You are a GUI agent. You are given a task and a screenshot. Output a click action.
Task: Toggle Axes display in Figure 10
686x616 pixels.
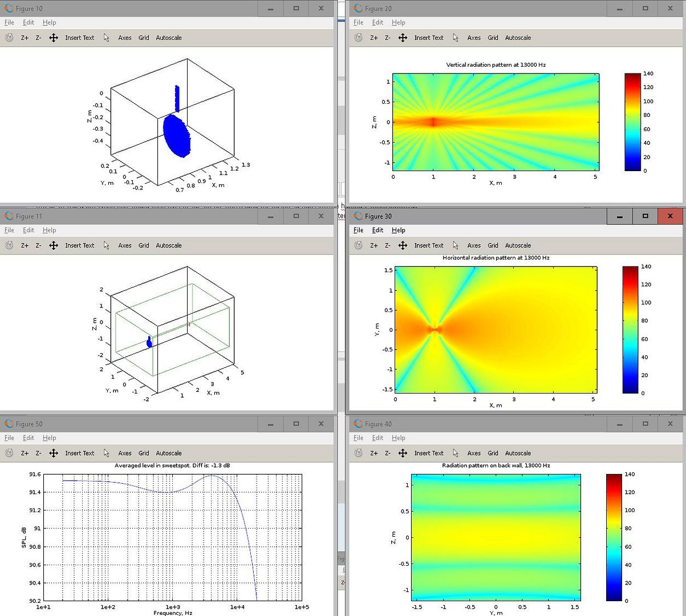(125, 38)
